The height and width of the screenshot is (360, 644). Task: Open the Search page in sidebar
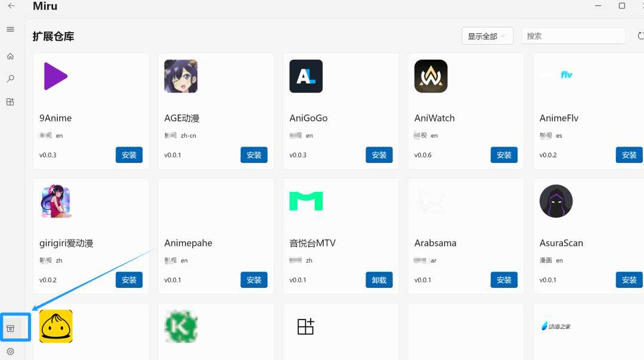pyautogui.click(x=10, y=79)
